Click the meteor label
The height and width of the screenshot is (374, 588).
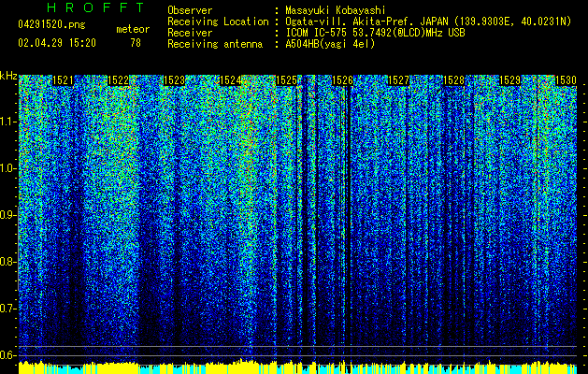tap(133, 29)
